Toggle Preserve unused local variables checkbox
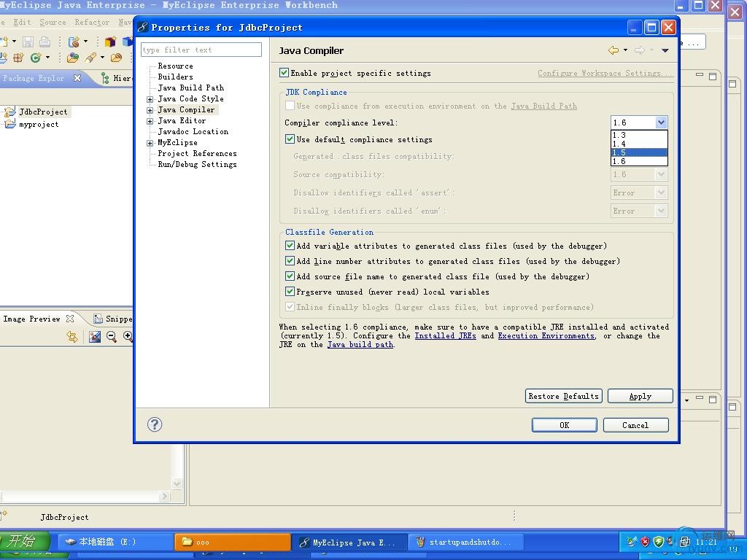The image size is (747, 560). coord(290,292)
